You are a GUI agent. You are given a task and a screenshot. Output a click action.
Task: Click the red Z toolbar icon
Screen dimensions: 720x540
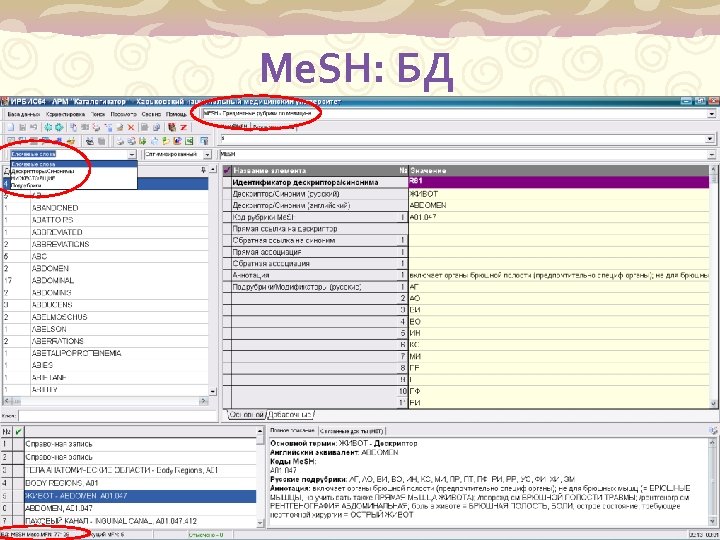184,127
